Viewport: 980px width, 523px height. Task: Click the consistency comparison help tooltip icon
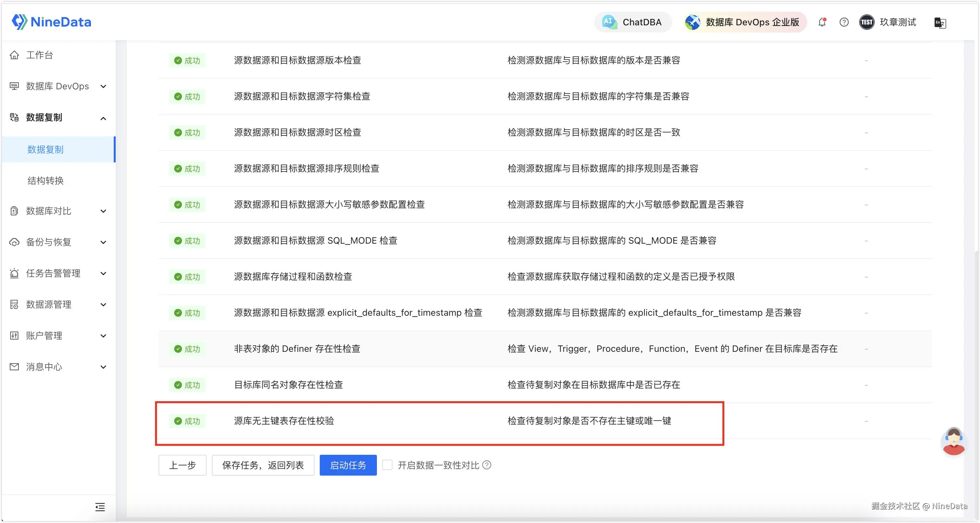pyautogui.click(x=487, y=465)
